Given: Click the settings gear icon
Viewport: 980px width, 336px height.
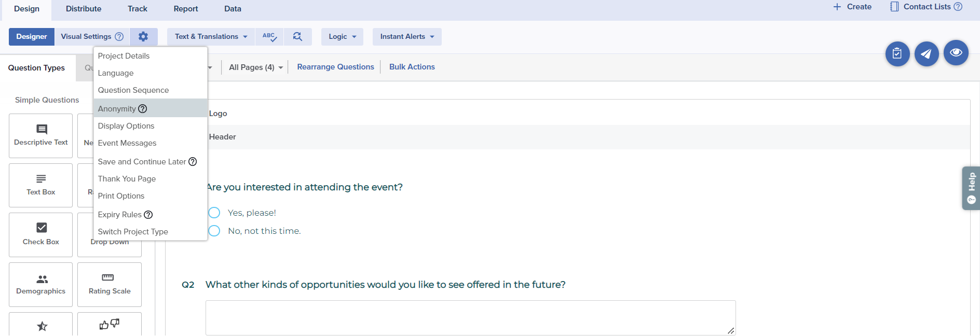Looking at the screenshot, I should coord(143,36).
